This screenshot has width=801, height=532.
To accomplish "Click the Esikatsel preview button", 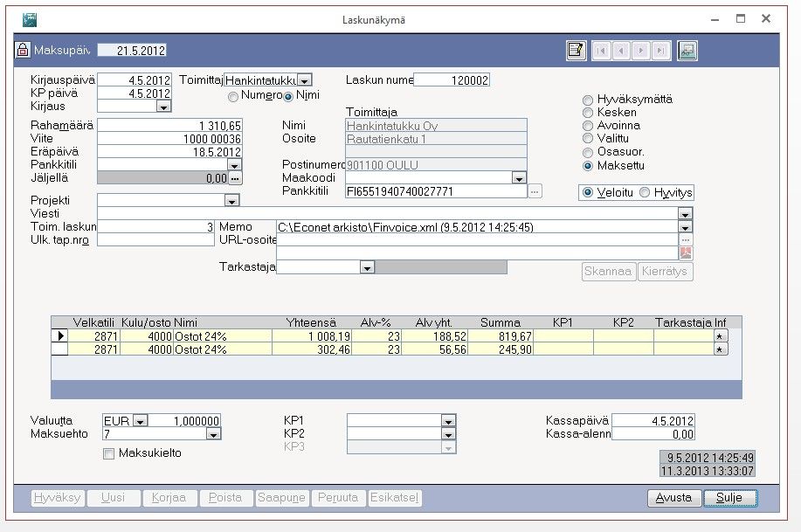I will 394,498.
